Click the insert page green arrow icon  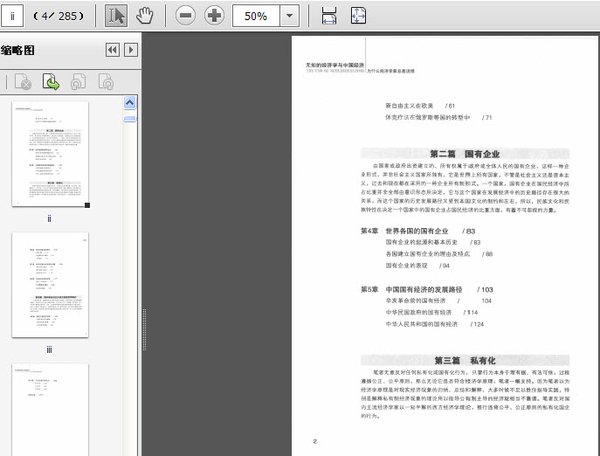pyautogui.click(x=49, y=82)
